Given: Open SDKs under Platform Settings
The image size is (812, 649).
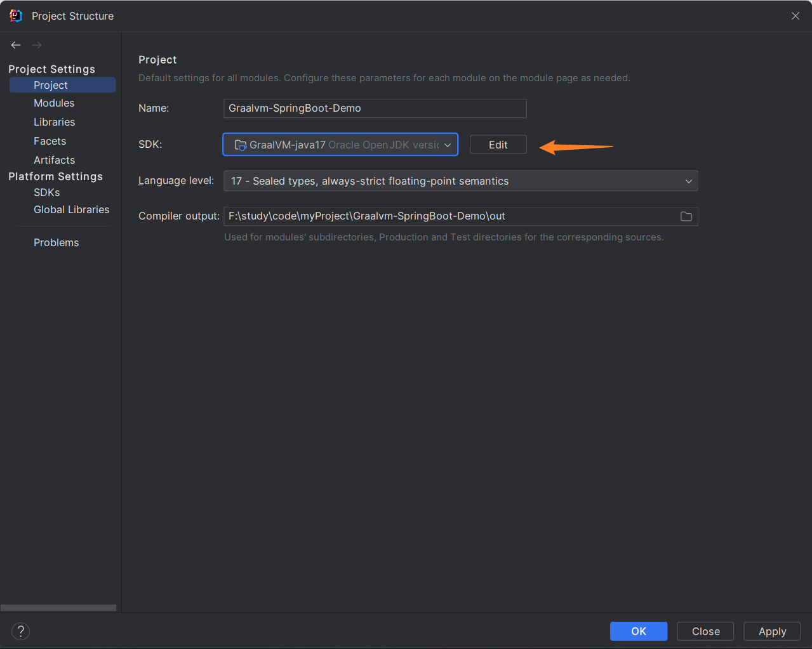Looking at the screenshot, I should coord(46,192).
